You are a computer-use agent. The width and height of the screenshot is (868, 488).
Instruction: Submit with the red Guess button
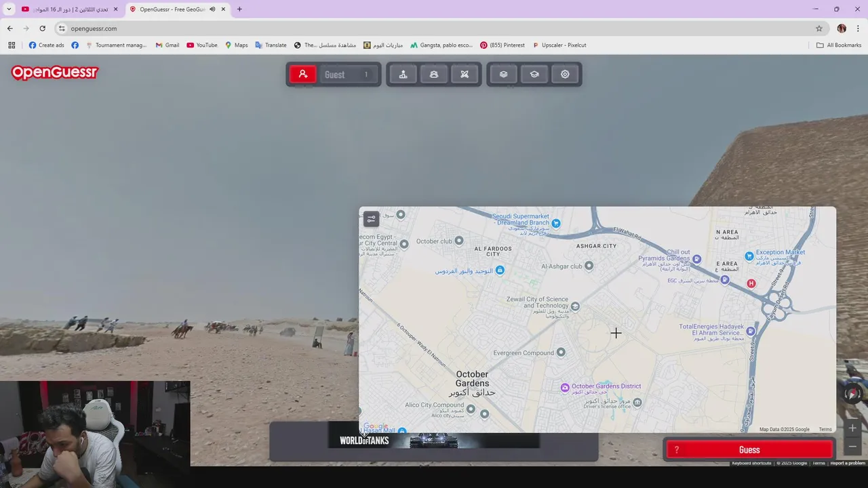point(749,450)
